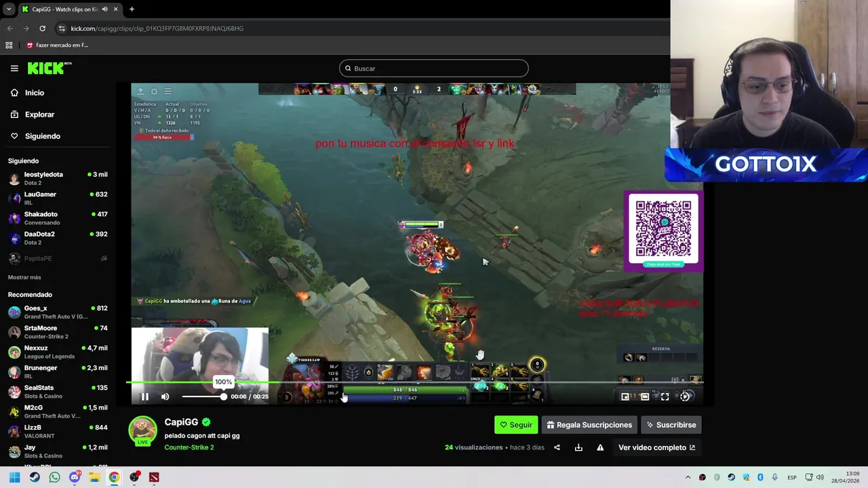Open leostyledota channel in following list
868x488 pixels.
click(x=58, y=178)
